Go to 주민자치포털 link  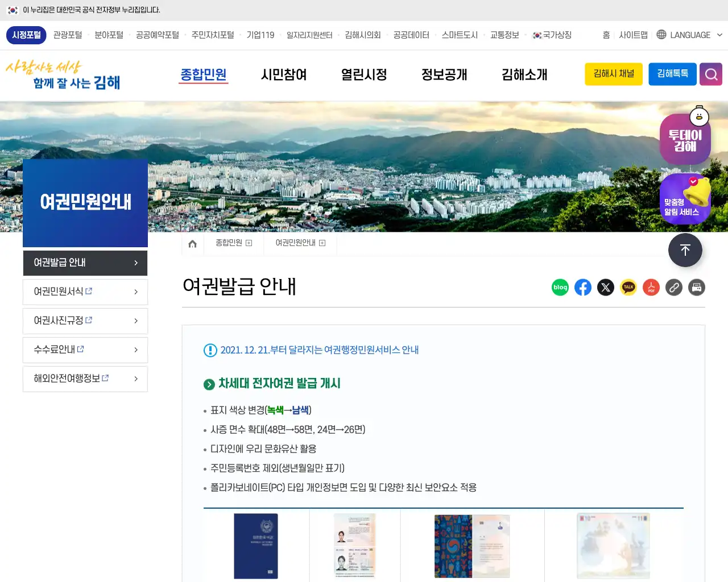click(213, 35)
